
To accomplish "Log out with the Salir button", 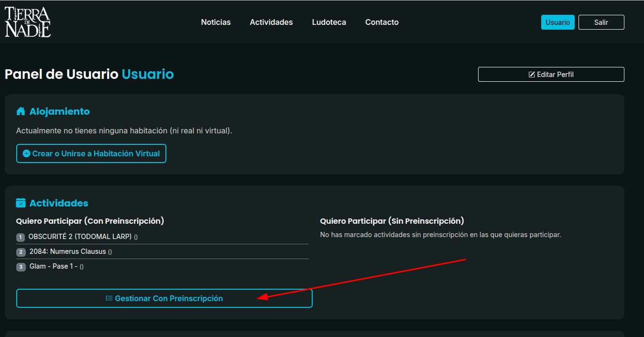I will click(601, 22).
